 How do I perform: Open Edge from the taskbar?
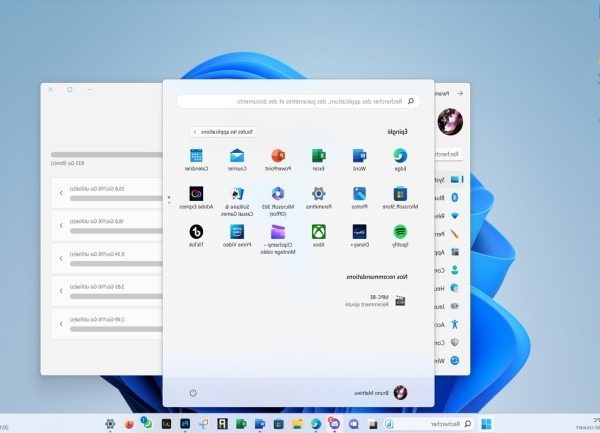click(x=316, y=424)
